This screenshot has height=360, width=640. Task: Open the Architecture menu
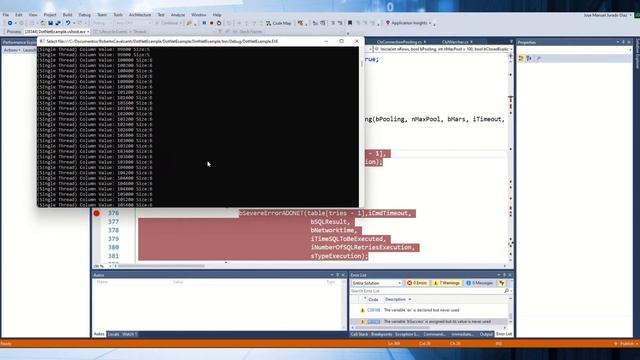pyautogui.click(x=140, y=15)
